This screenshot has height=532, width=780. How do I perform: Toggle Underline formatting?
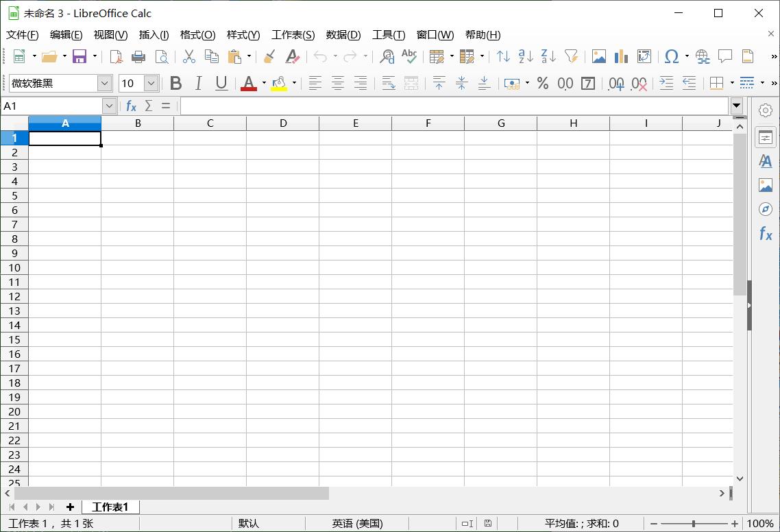[x=221, y=83]
